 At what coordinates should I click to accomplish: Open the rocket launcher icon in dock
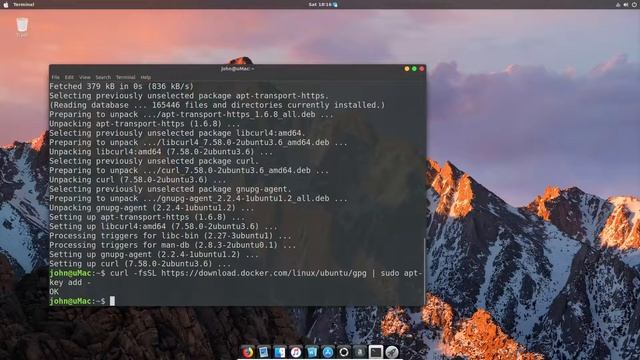(392, 352)
